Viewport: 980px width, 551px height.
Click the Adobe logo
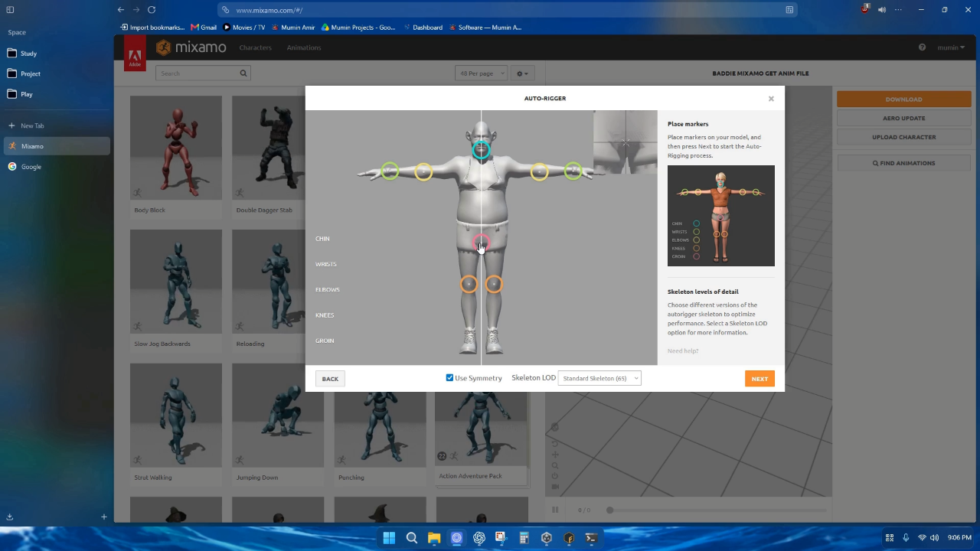pos(135,54)
